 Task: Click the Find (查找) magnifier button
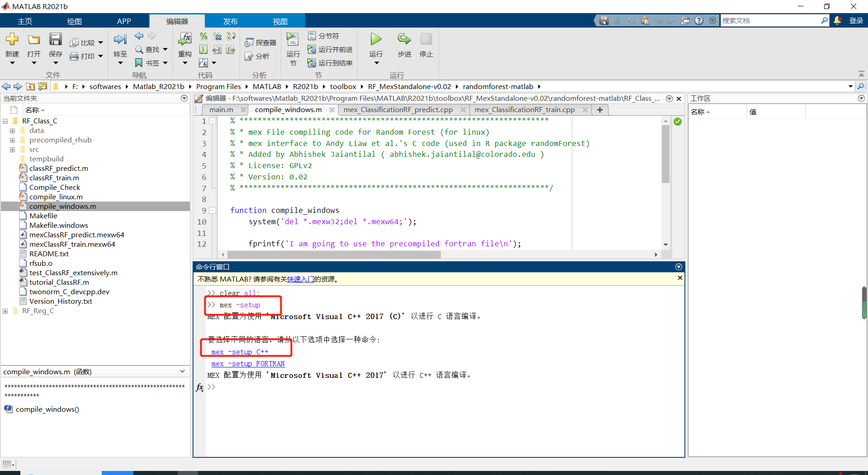point(151,49)
